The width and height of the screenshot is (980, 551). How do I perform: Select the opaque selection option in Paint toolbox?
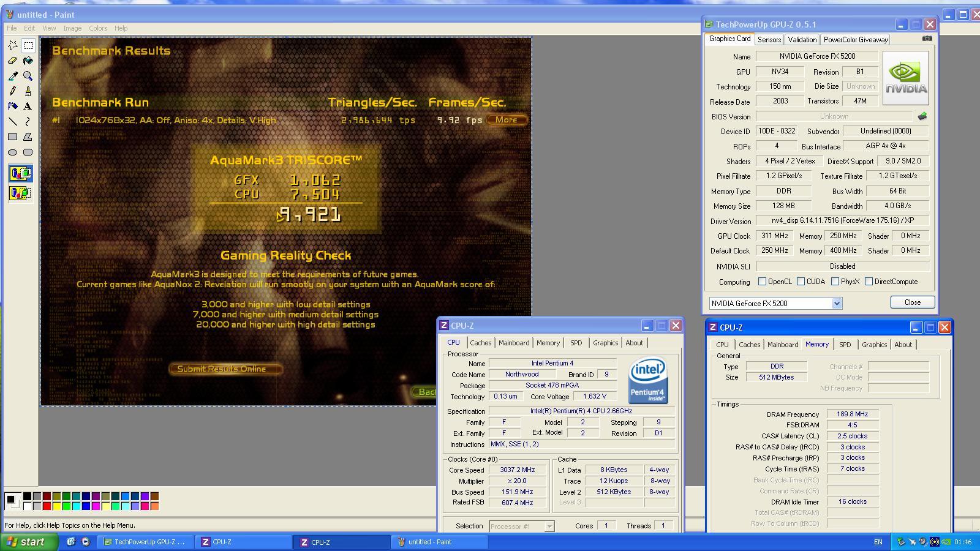[x=20, y=174]
